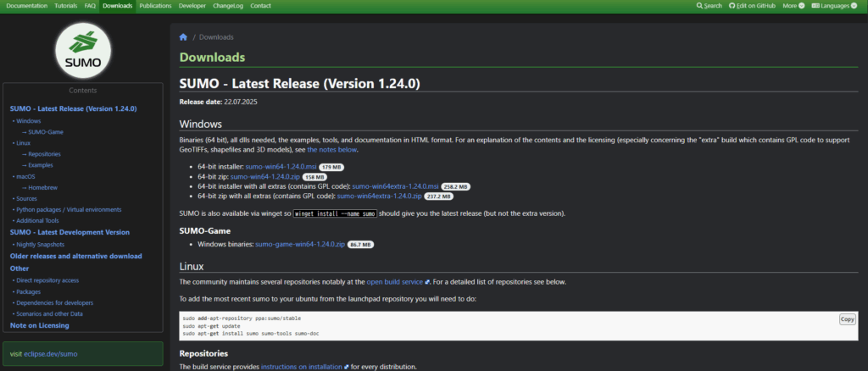Click the 86.7 MB size badge
Viewport: 868px width, 371px height.
(x=360, y=245)
